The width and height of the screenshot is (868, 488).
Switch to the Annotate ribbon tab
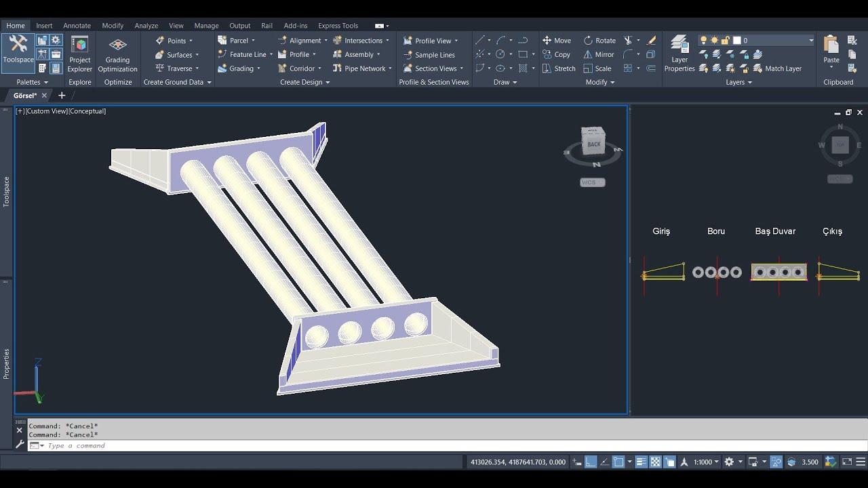pyautogui.click(x=77, y=26)
